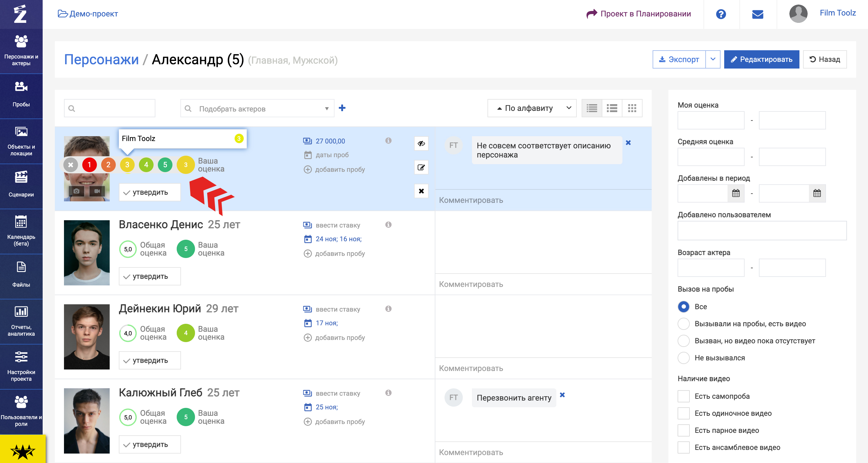Open Подобрать актеров dropdown
868x463 pixels.
click(x=257, y=108)
